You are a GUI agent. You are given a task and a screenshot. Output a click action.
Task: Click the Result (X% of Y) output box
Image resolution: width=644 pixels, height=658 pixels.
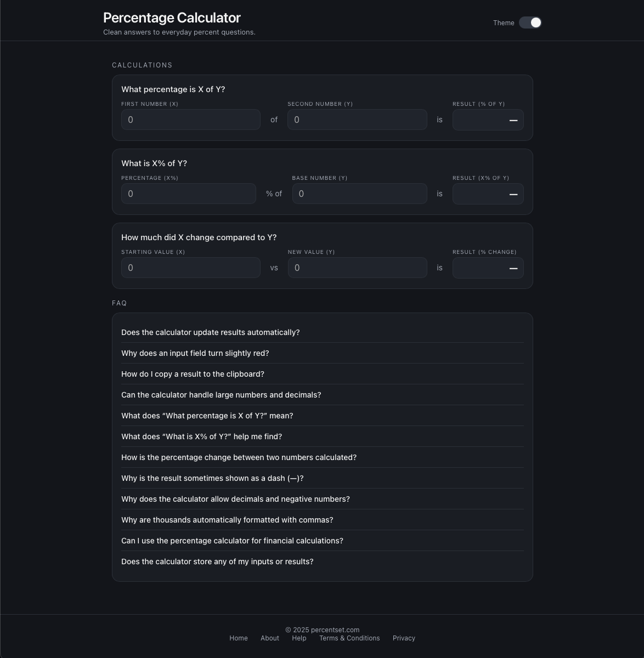pos(488,194)
